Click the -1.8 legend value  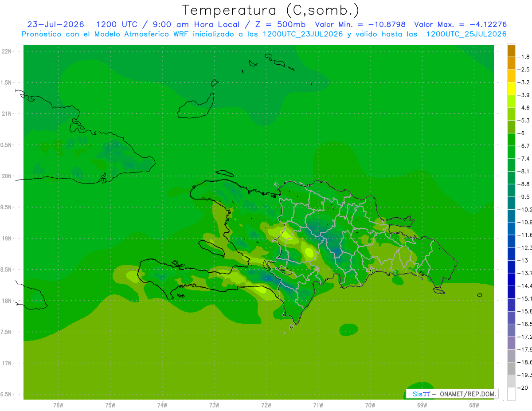pyautogui.click(x=524, y=57)
